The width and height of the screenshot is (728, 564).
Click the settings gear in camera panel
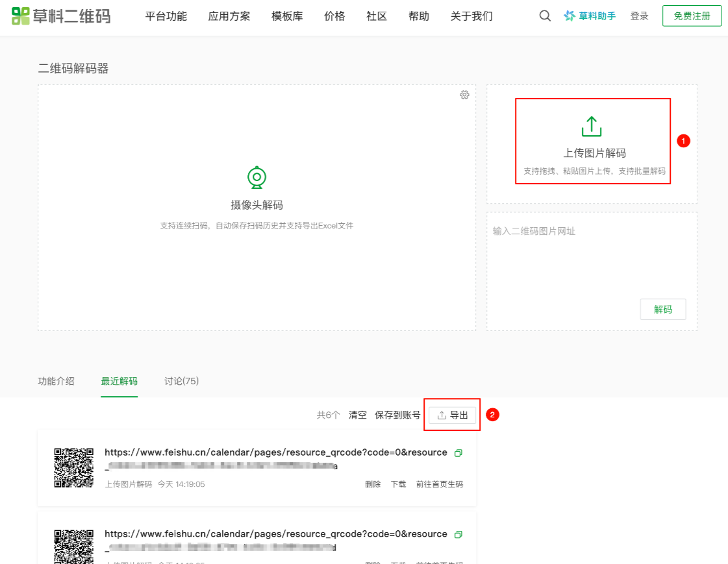(464, 95)
